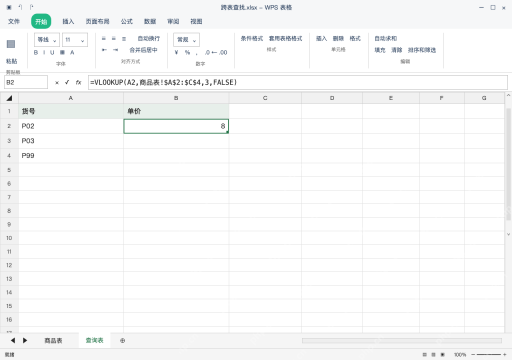The image size is (512, 360).
Task: Click the zoom slider in status bar
Action: point(489,355)
